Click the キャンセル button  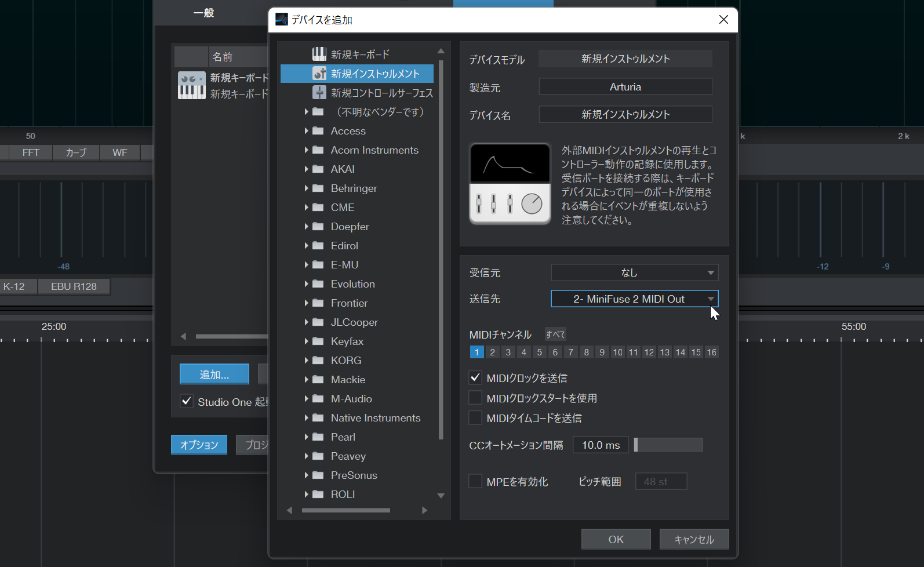[694, 539]
